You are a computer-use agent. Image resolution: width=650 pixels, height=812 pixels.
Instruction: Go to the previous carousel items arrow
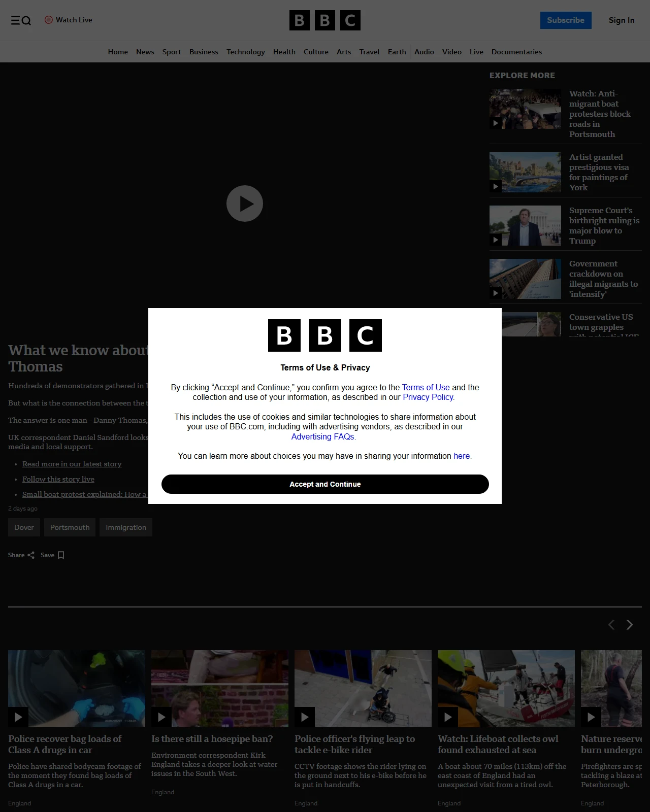pos(611,625)
